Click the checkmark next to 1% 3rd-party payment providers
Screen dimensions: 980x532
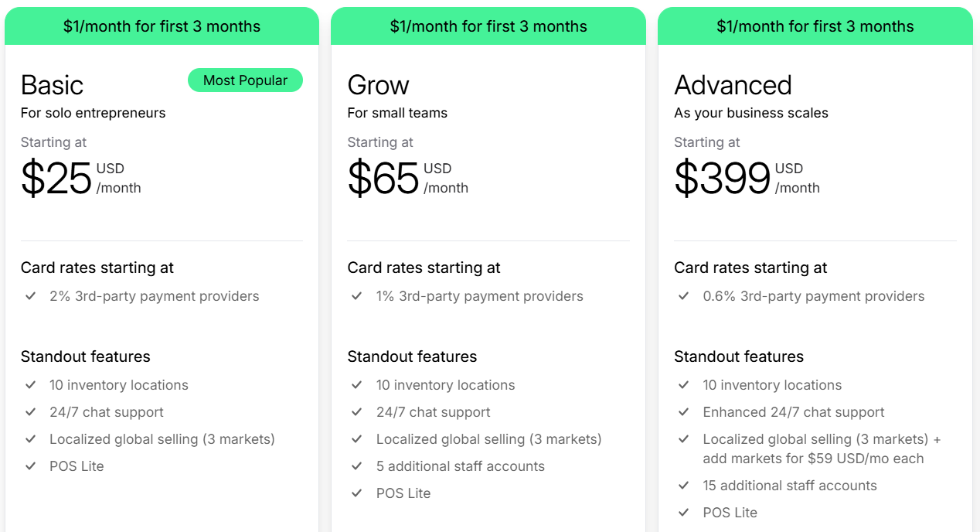pos(357,295)
